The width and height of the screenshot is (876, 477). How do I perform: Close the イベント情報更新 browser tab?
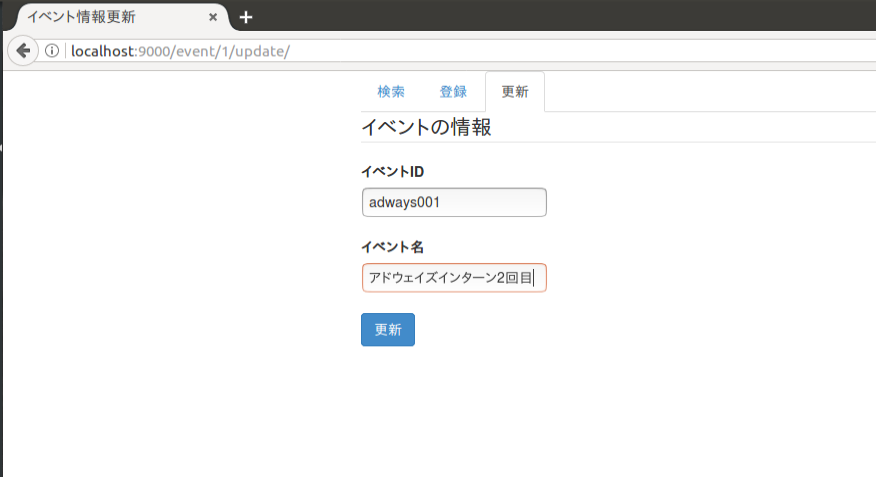tap(213, 17)
